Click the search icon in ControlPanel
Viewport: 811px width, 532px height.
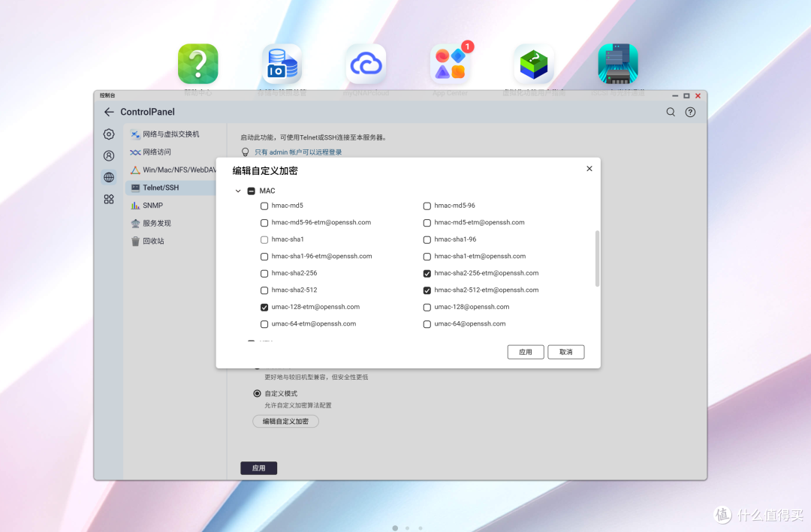[671, 113]
